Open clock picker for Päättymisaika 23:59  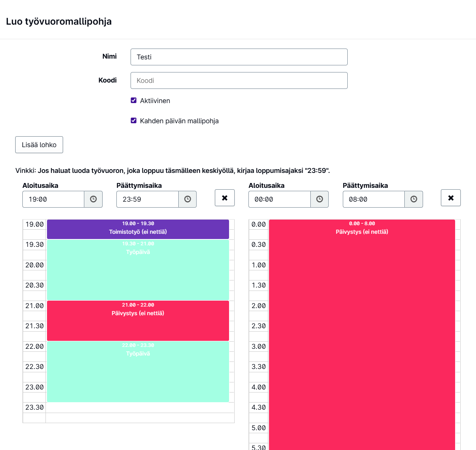188,199
